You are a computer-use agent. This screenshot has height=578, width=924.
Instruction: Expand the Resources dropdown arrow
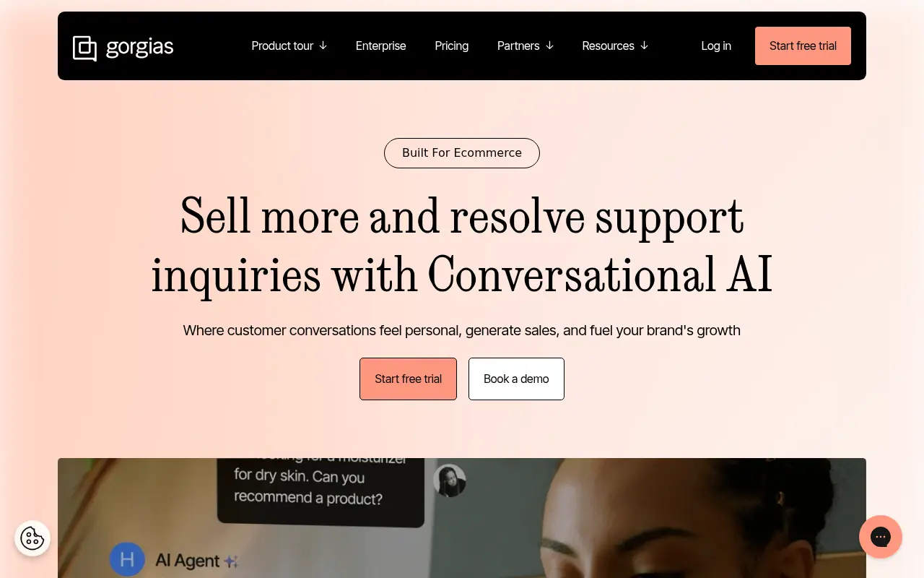click(x=644, y=46)
